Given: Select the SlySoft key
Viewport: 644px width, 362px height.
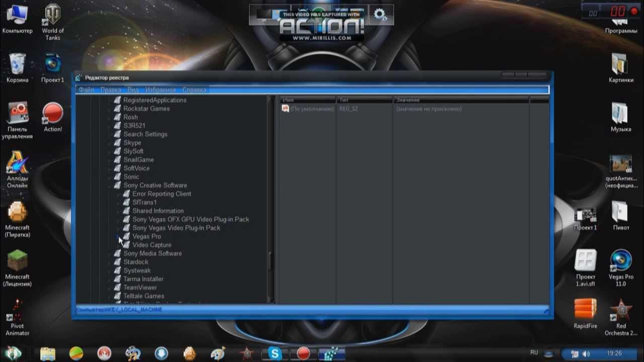Looking at the screenshot, I should click(133, 151).
